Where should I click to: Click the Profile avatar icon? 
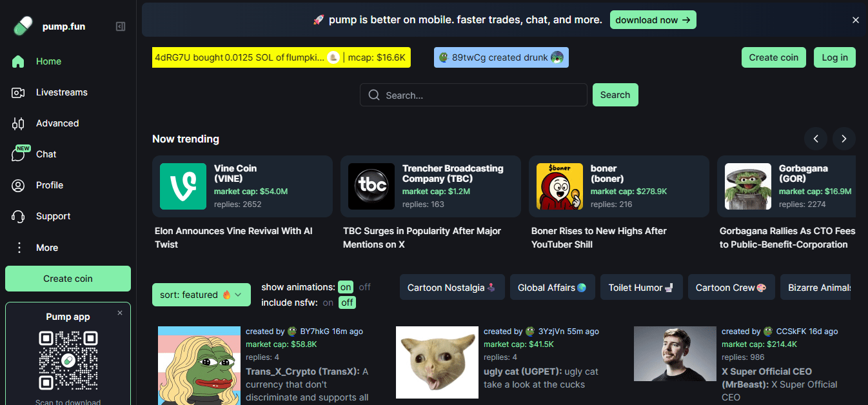point(18,185)
